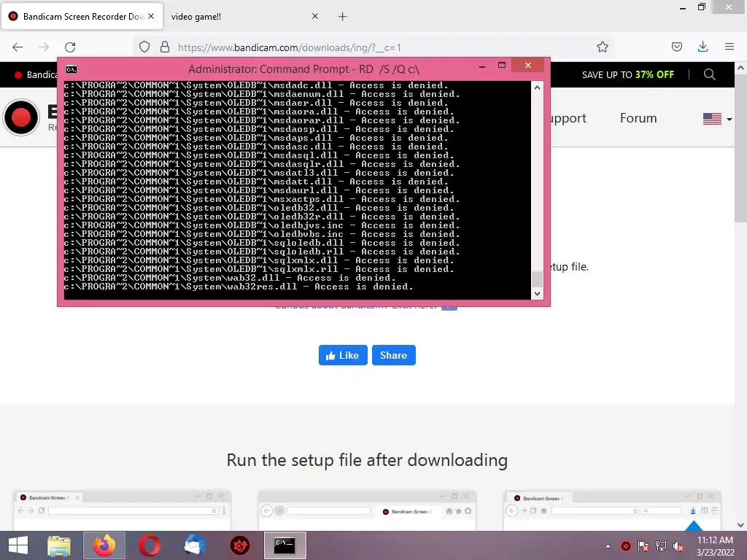Screen dimensions: 747x560
Task: Minimize the Command Prompt window
Action: tap(482, 66)
